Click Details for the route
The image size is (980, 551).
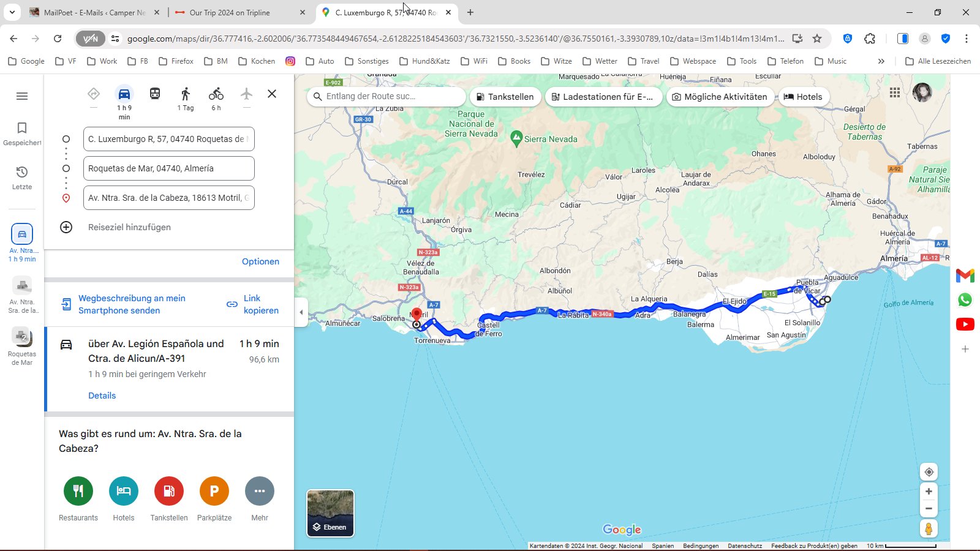102,395
